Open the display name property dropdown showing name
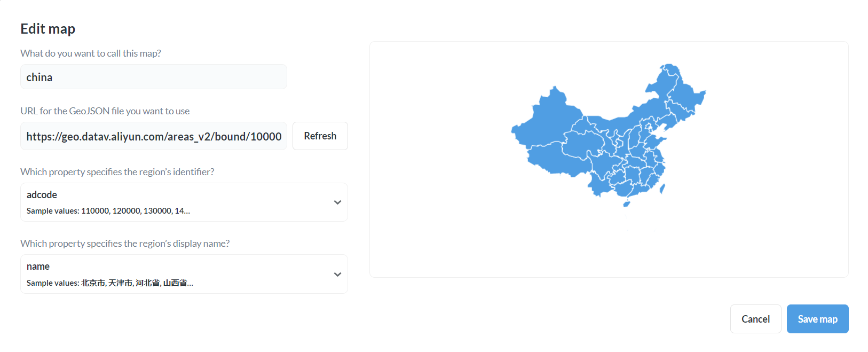 [184, 274]
